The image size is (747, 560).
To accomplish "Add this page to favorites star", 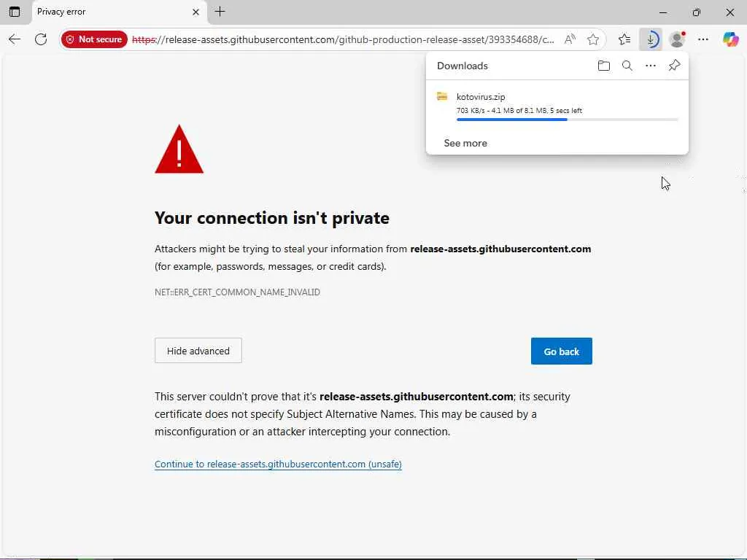I will pos(593,39).
